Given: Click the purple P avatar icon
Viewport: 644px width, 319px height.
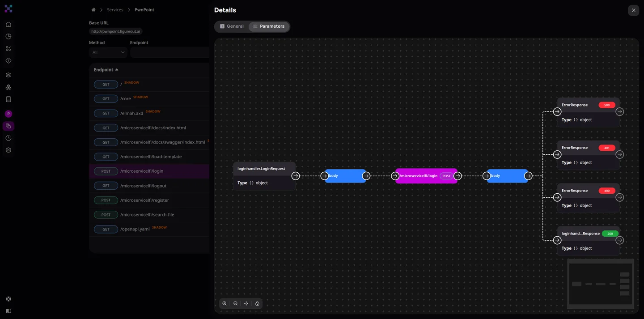Looking at the screenshot, I should tap(8, 114).
